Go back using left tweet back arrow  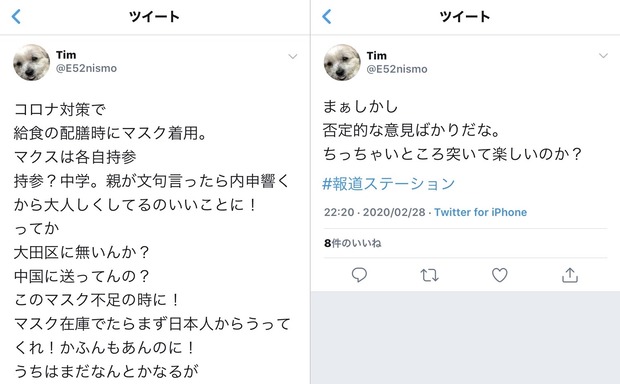[x=16, y=17]
